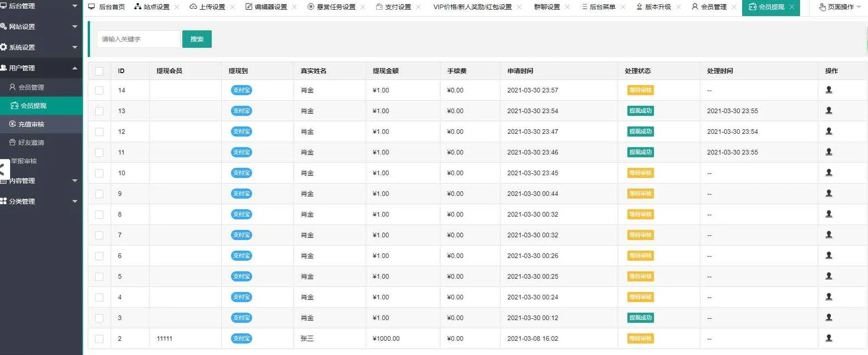Screen dimensions: 868x355
Task: Click the user action icon for row ID 2
Action: pyautogui.click(x=829, y=338)
